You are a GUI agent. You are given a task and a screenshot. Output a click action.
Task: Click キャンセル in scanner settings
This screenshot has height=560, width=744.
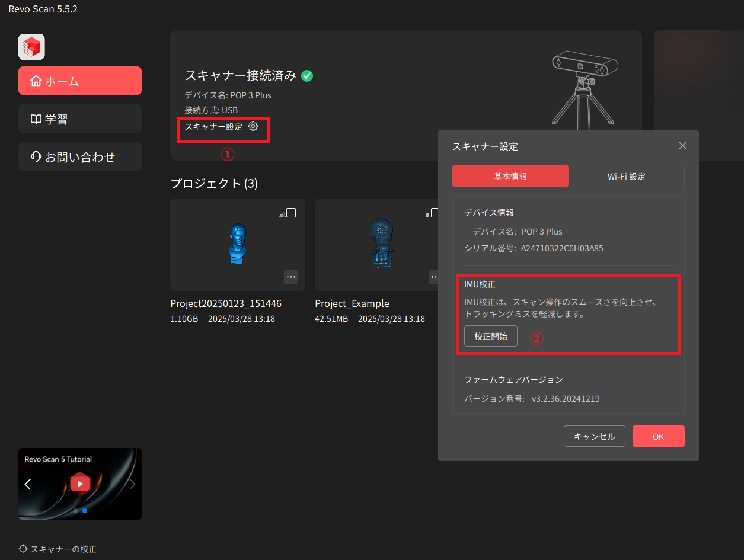pos(594,436)
